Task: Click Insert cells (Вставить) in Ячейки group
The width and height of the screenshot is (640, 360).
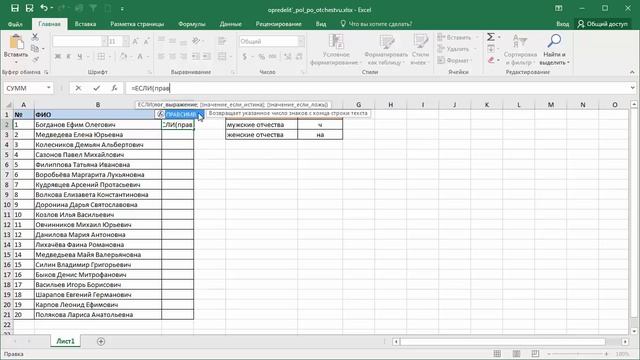Action: tap(455, 38)
